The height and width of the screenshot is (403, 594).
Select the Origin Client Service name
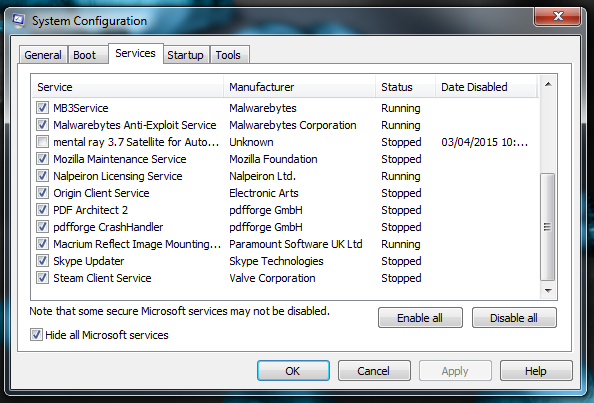(101, 193)
